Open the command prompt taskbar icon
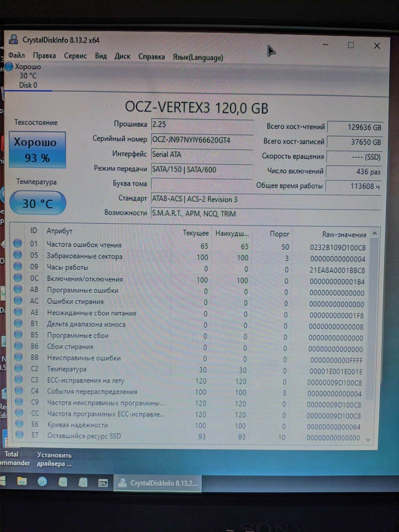Image resolution: width=399 pixels, height=532 pixels. click(x=103, y=483)
